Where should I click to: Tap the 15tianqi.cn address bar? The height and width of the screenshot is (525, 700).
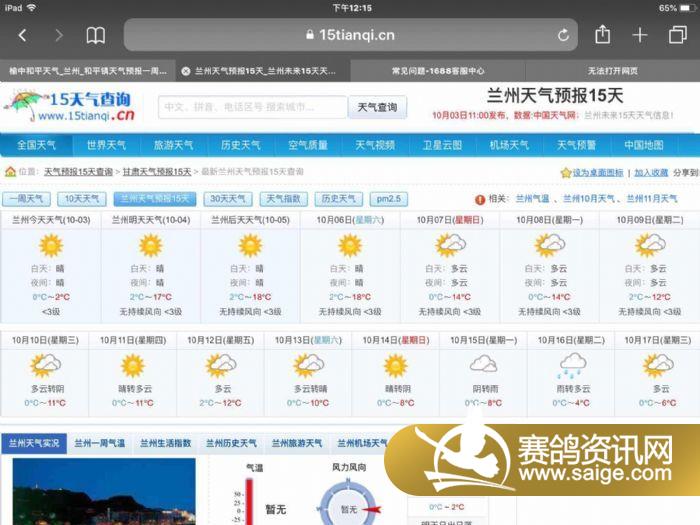pos(350,35)
